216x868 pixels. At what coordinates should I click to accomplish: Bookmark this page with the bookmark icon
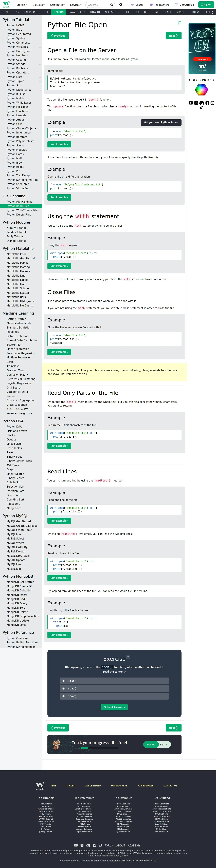coord(180,23)
